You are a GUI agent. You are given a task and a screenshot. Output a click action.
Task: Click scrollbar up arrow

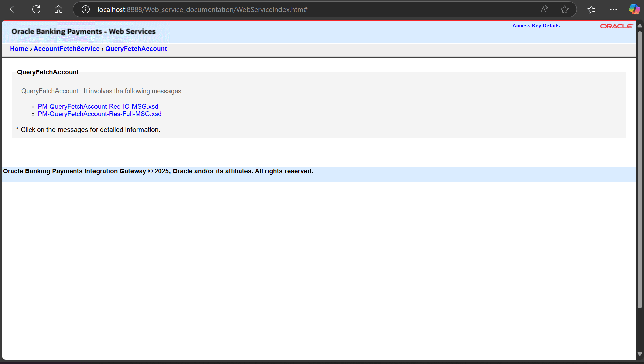(640, 26)
